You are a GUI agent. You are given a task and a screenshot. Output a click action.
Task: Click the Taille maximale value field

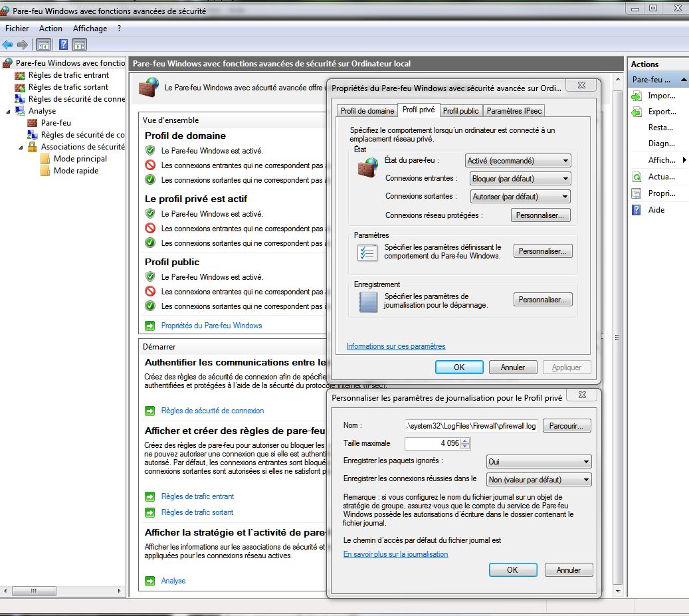tap(433, 443)
